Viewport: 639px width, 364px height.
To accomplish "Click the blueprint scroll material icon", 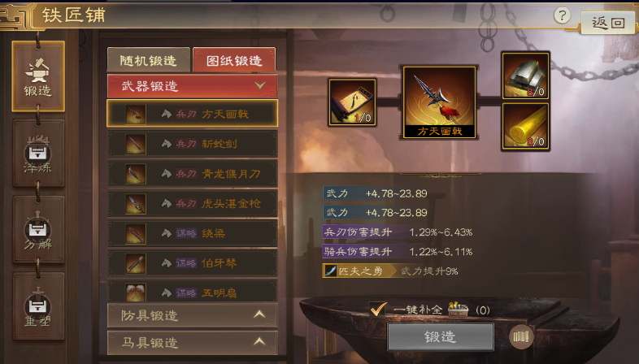I will pos(353,102).
